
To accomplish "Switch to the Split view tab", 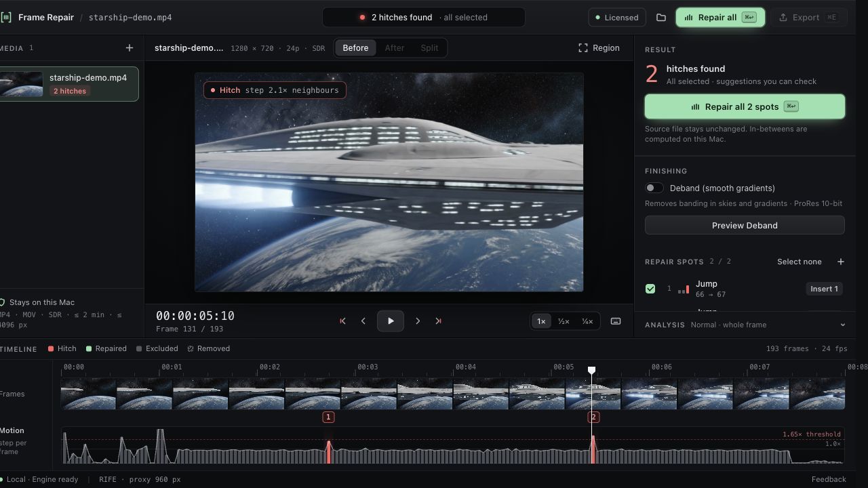I will point(429,48).
